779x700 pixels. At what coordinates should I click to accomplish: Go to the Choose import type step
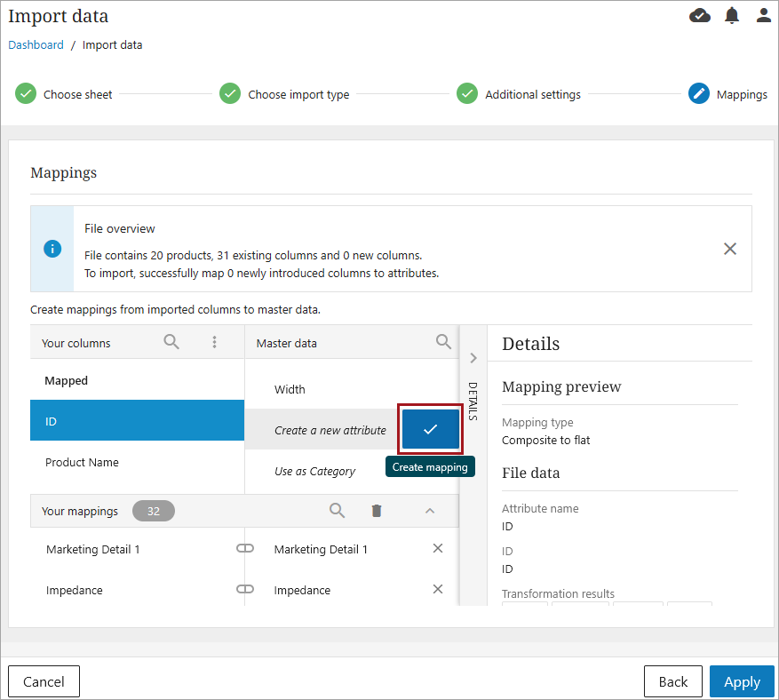click(298, 94)
